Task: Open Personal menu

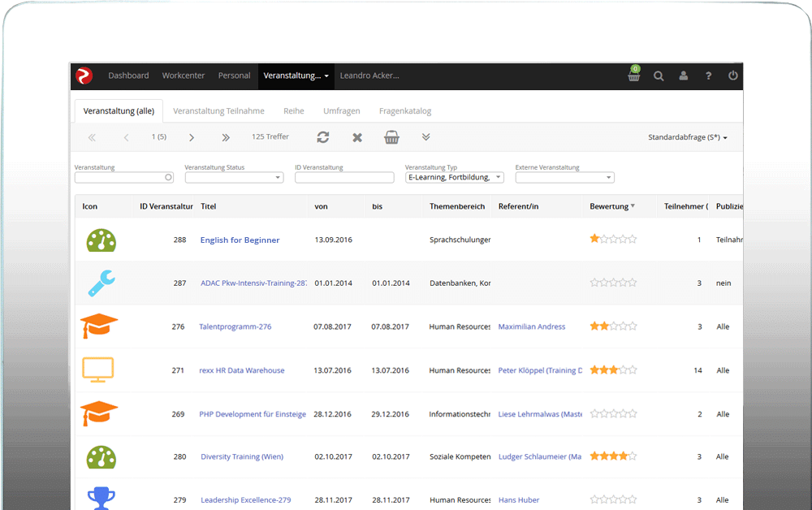Action: 234,76
